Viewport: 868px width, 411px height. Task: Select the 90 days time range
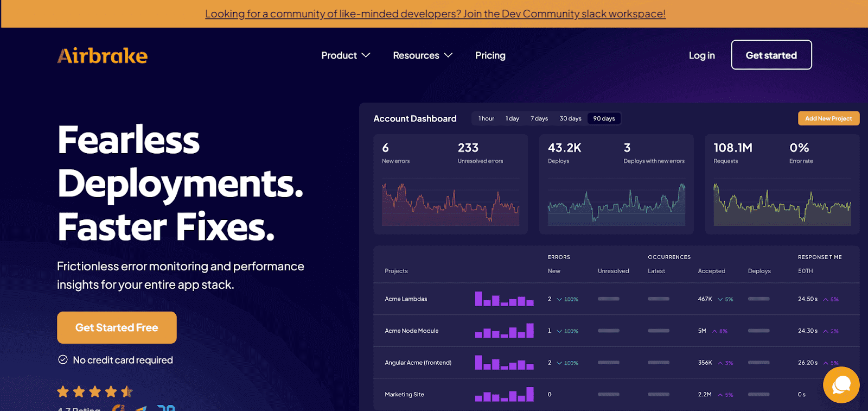[604, 118]
